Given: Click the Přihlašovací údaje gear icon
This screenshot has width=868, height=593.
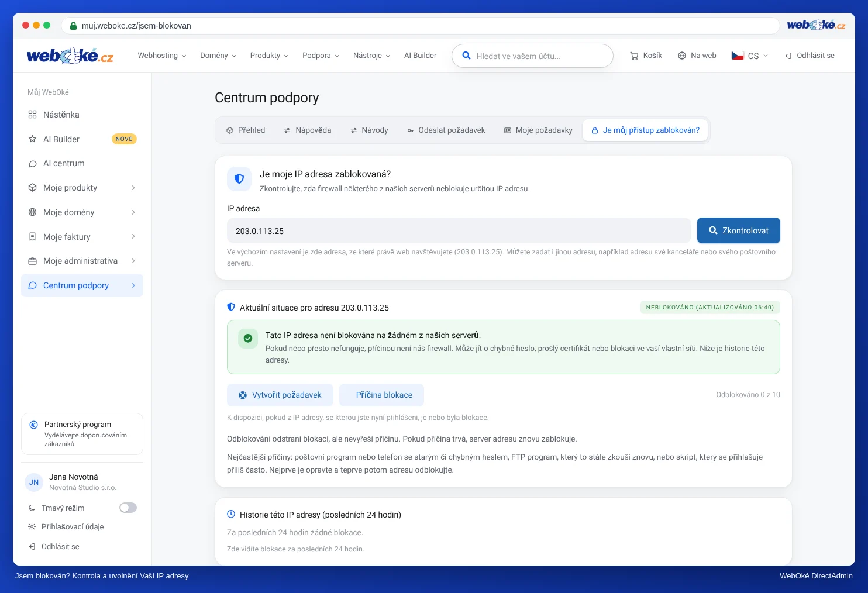Looking at the screenshot, I should click(32, 527).
